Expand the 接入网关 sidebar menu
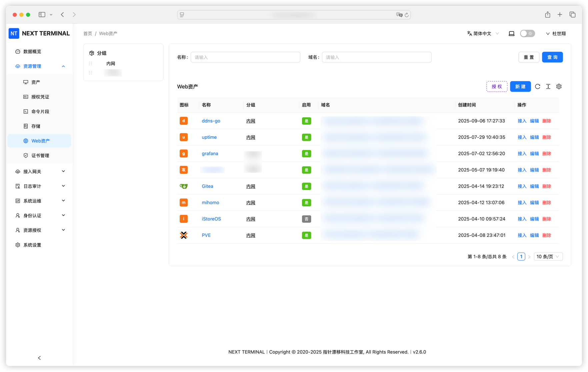Screen dimensions: 588x372 pos(40,171)
